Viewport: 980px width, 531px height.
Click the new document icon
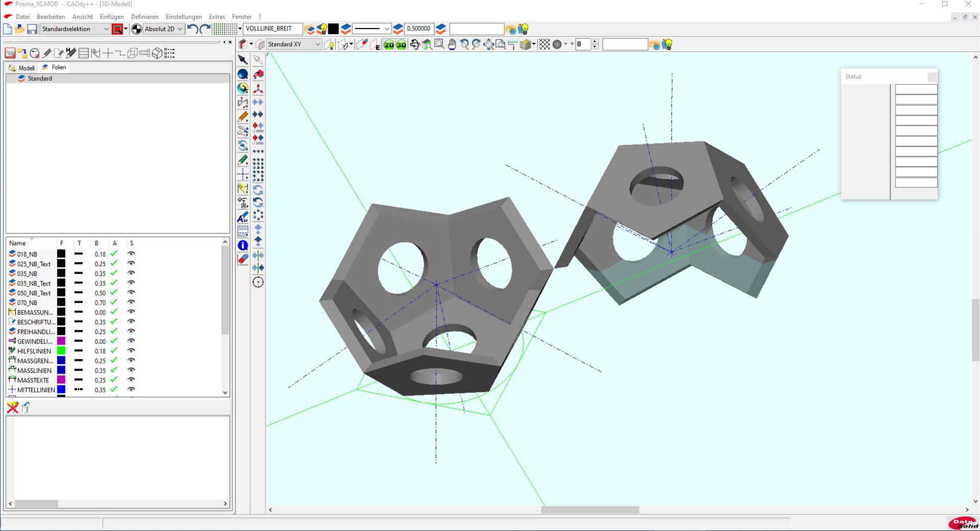click(8, 29)
